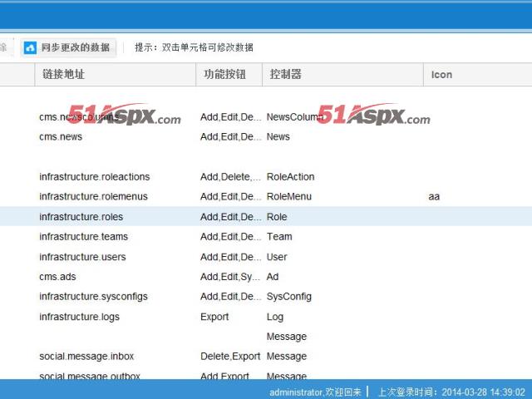This screenshot has width=532, height=399.
Task: Select the infrastructure.logs cell
Action: pyautogui.click(x=80, y=317)
